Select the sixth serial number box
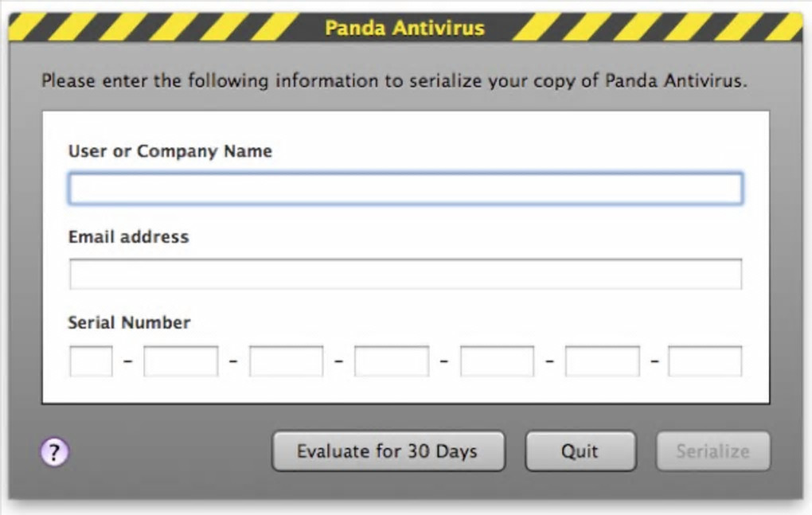Screen dimensions: 812x515 (602, 361)
